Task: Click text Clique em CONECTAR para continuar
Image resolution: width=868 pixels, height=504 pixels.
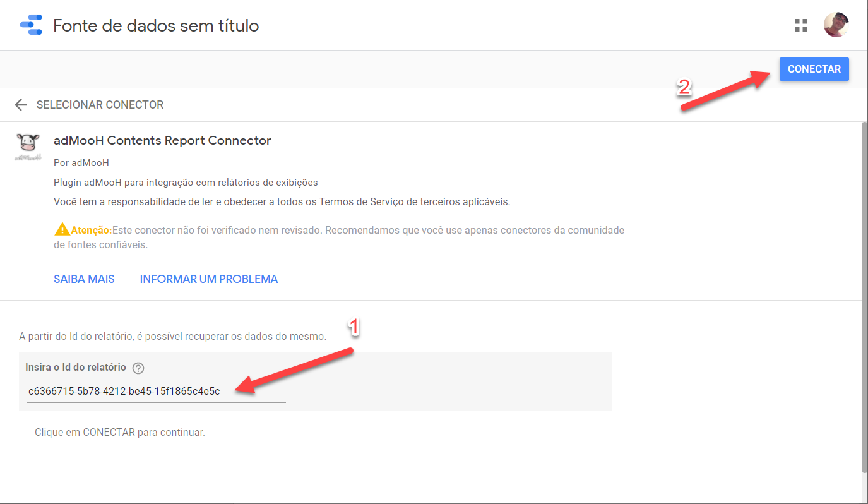Action: coord(120,433)
